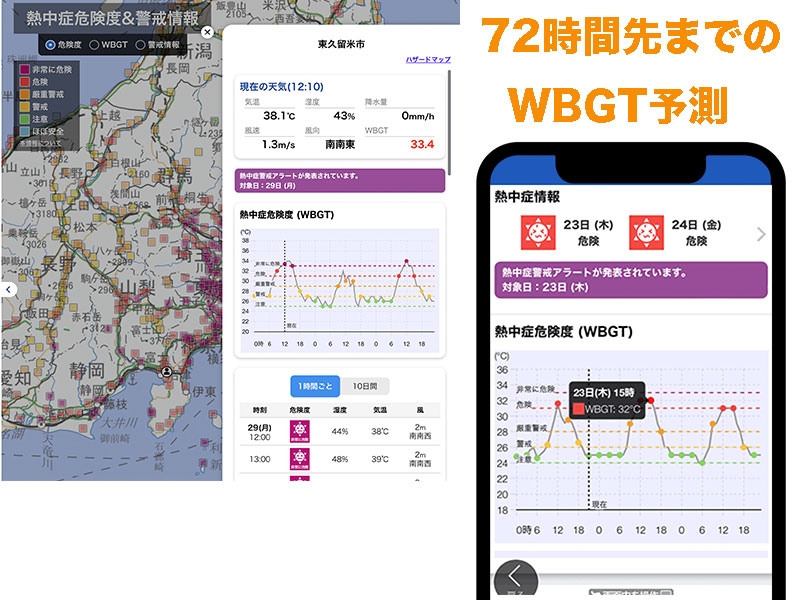Select the WBGT radio button

[x=94, y=45]
